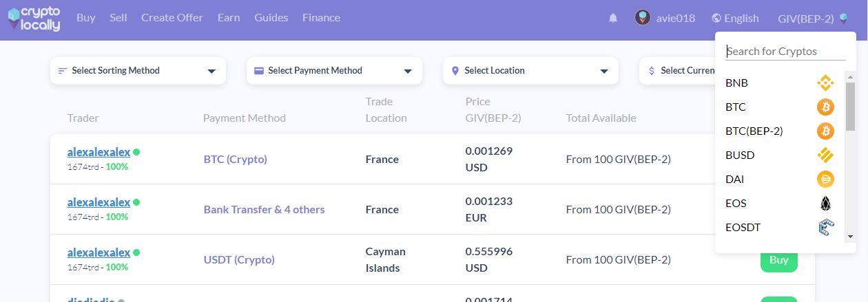Open the Buy menu
The width and height of the screenshot is (868, 302).
click(x=86, y=18)
